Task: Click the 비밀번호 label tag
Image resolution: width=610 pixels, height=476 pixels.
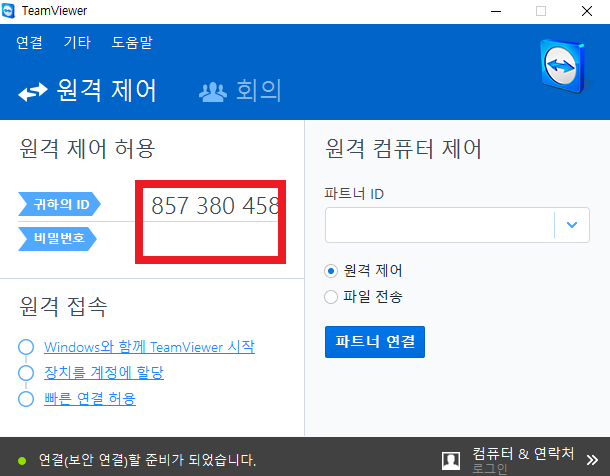Action: (x=58, y=238)
